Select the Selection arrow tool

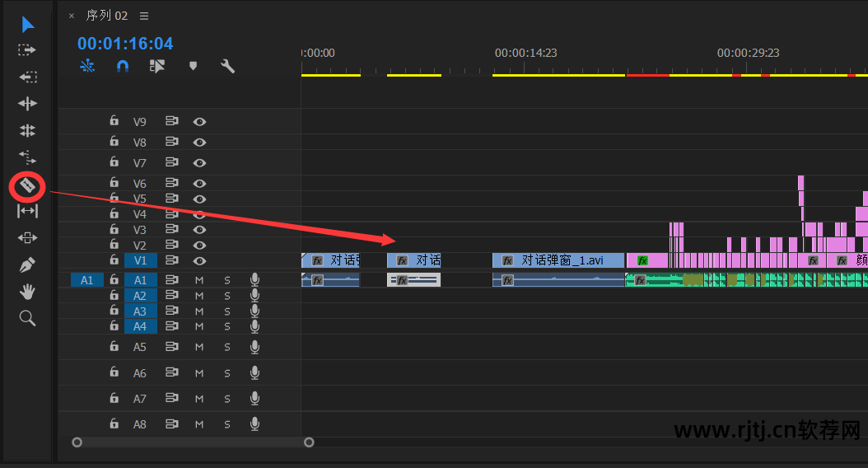coord(28,25)
